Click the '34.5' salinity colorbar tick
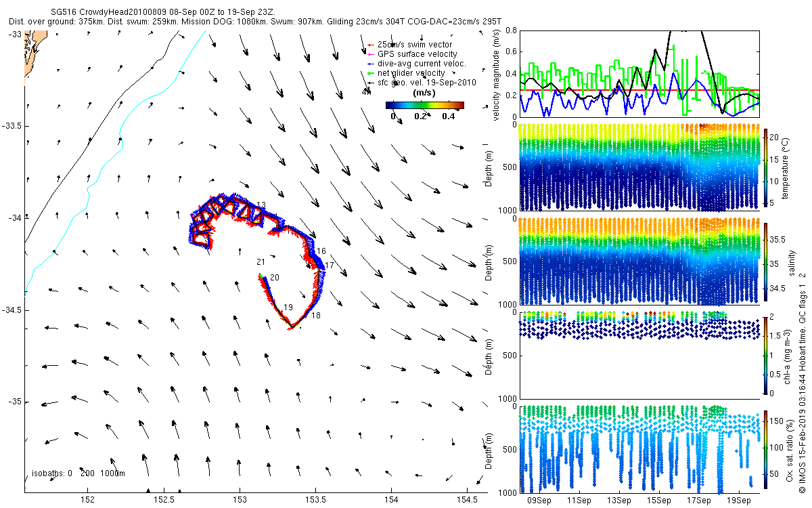The image size is (812, 508). [x=778, y=289]
